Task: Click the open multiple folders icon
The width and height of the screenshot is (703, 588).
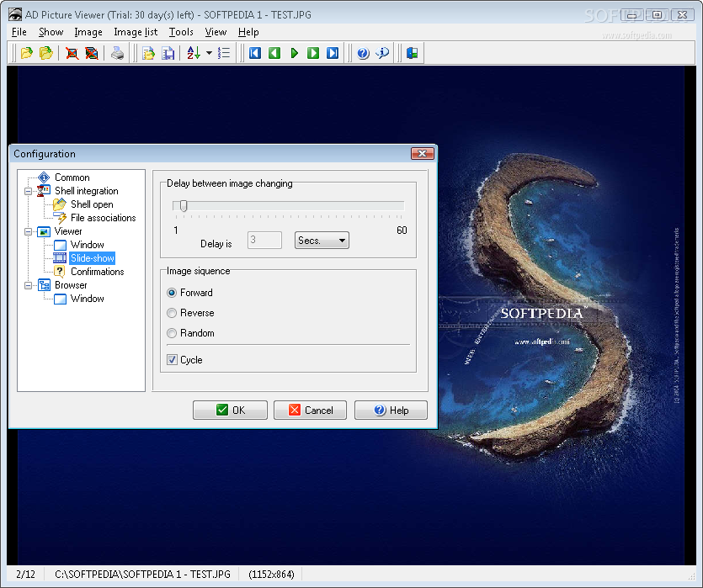Action: [x=46, y=53]
